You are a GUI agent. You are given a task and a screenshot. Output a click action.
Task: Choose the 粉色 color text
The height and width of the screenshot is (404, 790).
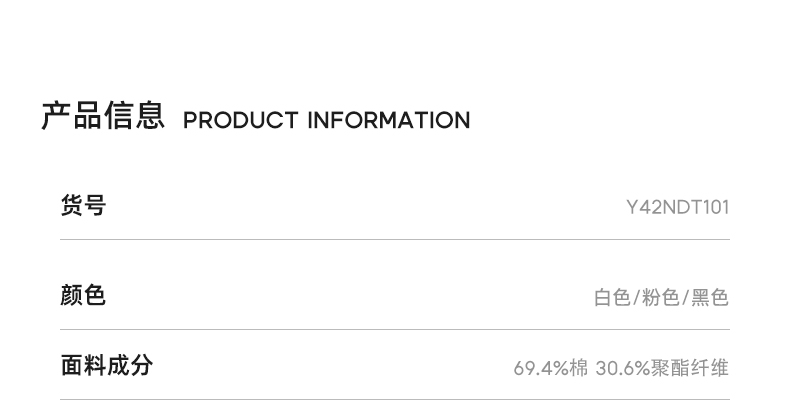click(x=660, y=298)
